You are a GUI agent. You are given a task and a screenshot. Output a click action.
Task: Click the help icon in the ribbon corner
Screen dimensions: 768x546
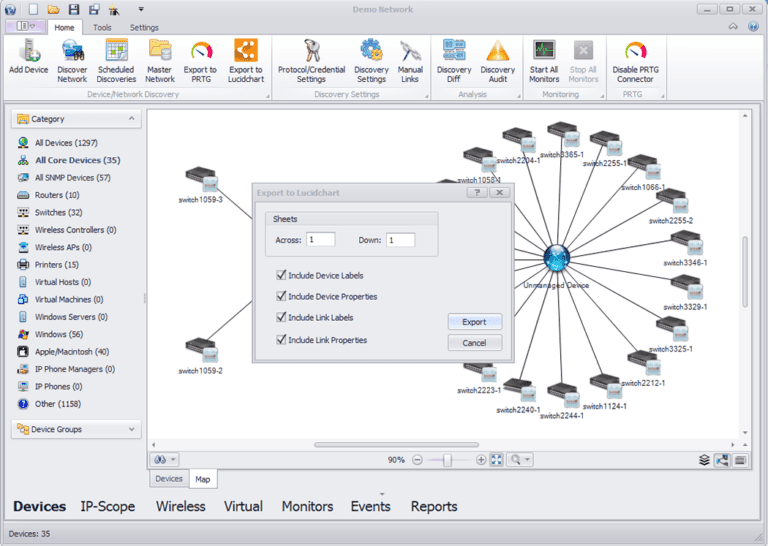753,26
